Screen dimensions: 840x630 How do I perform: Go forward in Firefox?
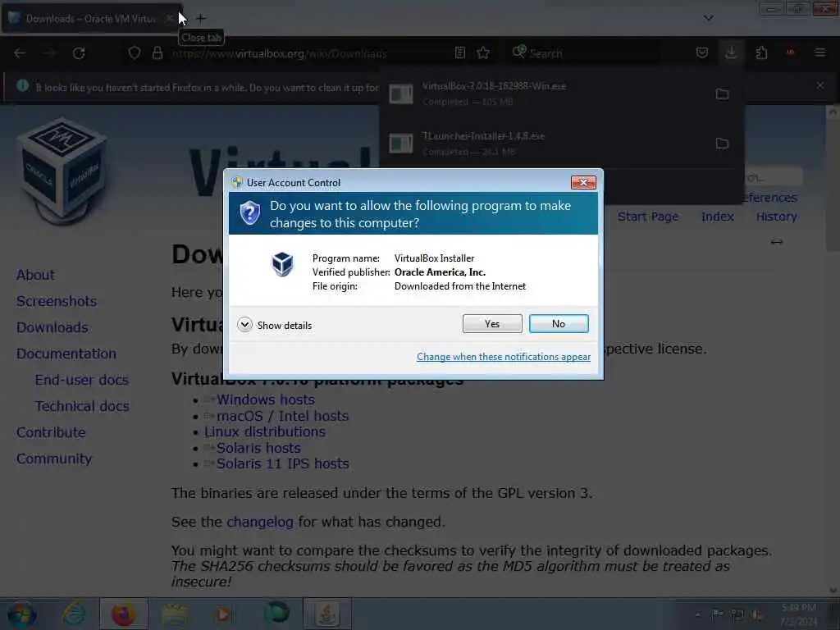[x=49, y=53]
